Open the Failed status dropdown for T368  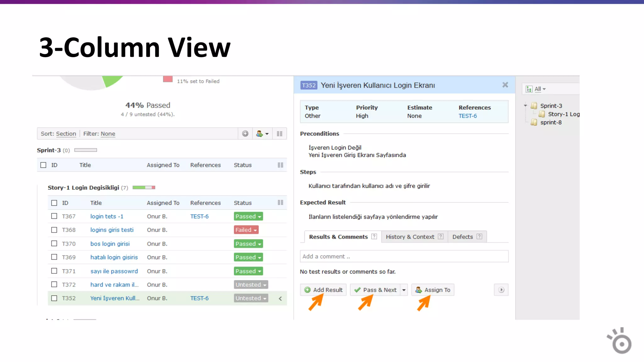pos(246,230)
